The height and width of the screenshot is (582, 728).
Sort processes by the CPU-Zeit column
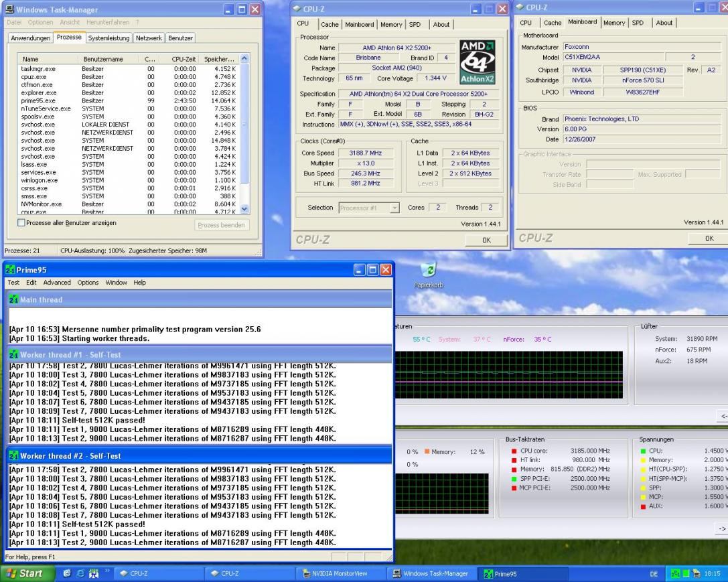(179, 59)
